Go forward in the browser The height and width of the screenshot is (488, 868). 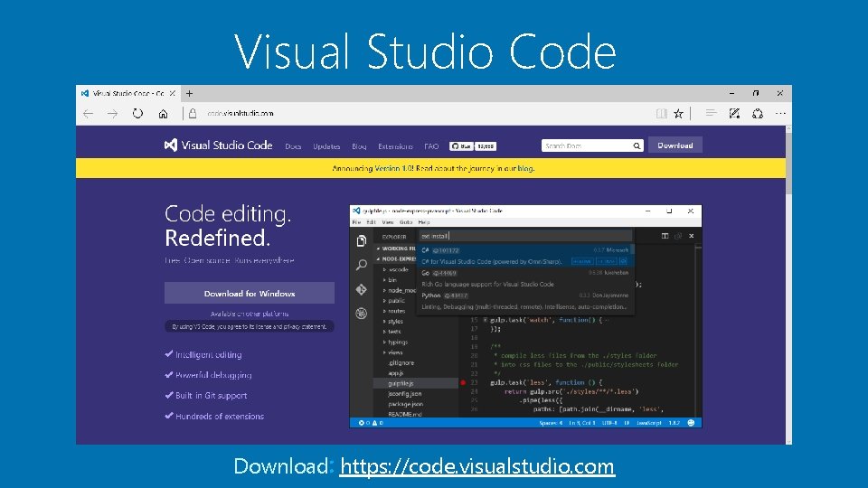(112, 114)
